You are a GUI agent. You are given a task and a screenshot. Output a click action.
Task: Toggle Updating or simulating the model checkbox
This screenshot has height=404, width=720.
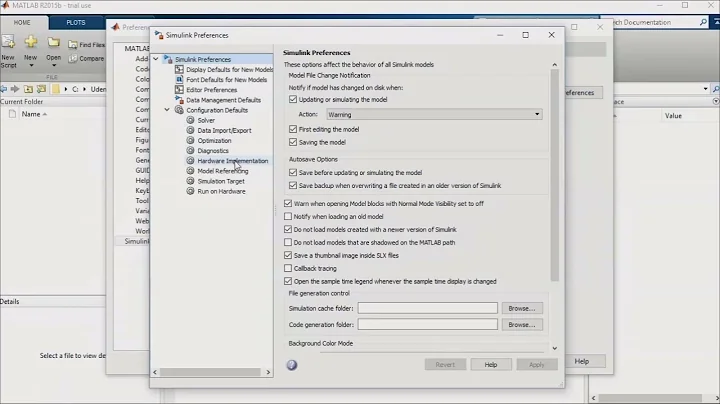coord(293,99)
